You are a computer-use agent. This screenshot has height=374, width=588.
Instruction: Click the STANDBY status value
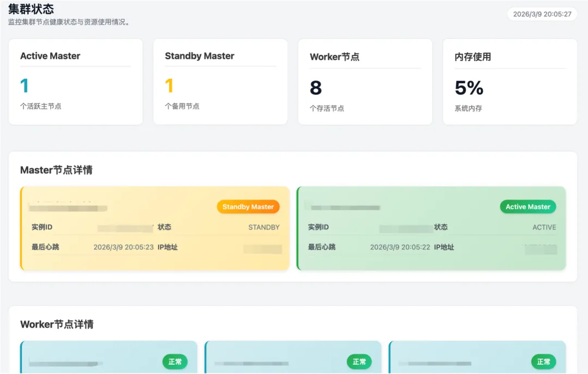tap(264, 228)
